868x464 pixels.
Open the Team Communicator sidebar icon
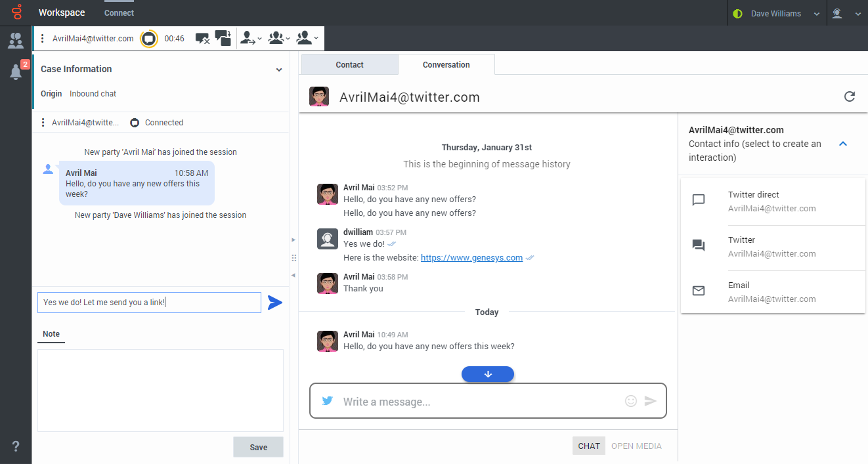[x=16, y=41]
